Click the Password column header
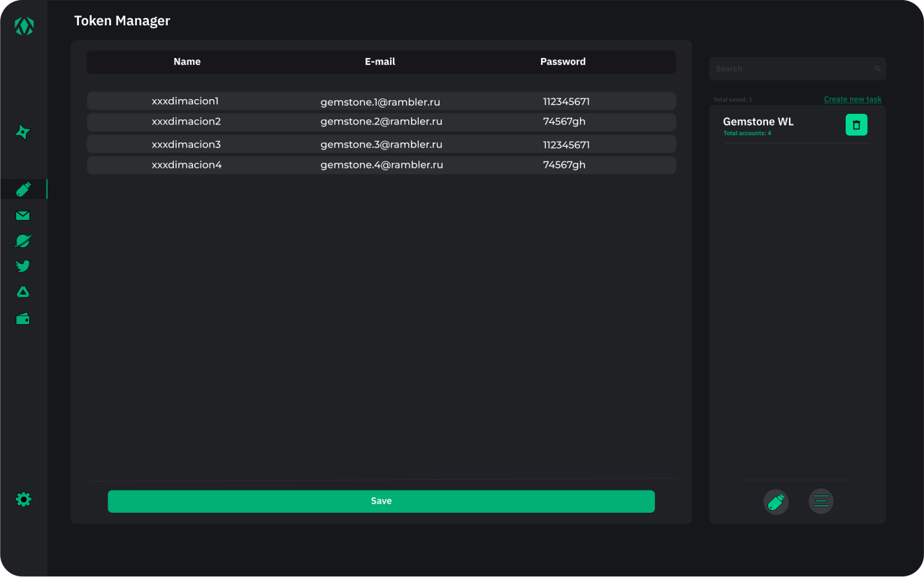The image size is (924, 577). pyautogui.click(x=563, y=61)
